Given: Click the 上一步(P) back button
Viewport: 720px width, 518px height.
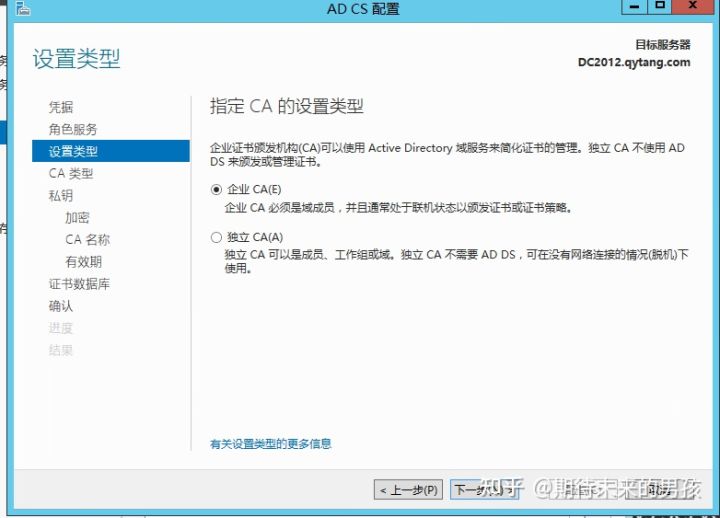Looking at the screenshot, I should click(x=408, y=490).
